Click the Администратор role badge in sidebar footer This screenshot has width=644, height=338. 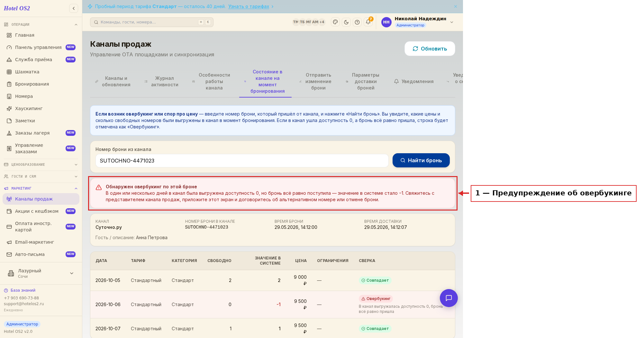pos(22,324)
